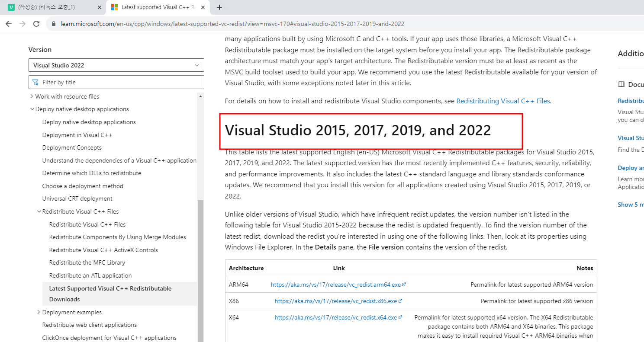Open ClickOnce deployment for Visual C++ applications
Screen dimensions: 644x342
click(x=109, y=338)
